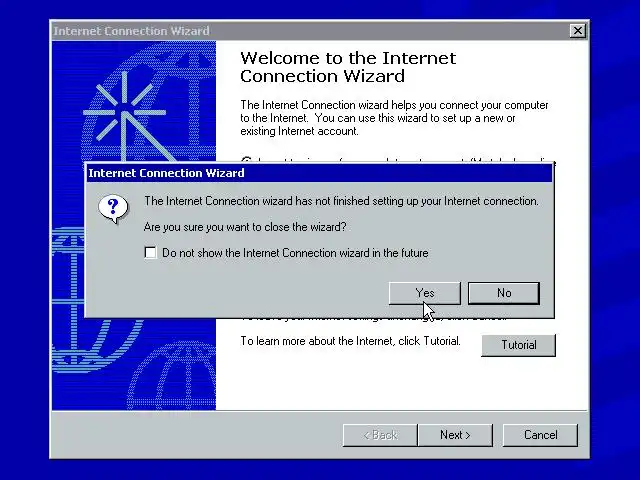Screen dimensions: 640x480
Task: Click the Yes button to close wizard
Action: (x=424, y=293)
